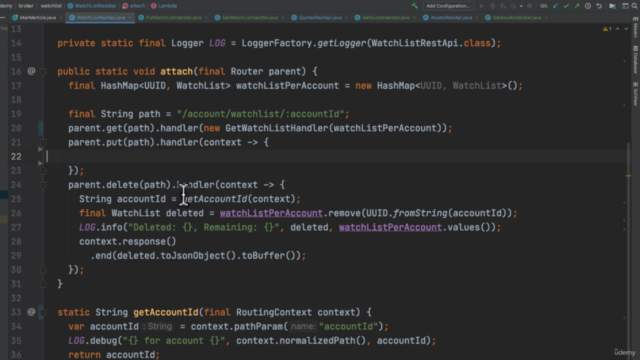This screenshot has width=640, height=360.
Task: Click the Debug bug icon
Action: point(492,6)
